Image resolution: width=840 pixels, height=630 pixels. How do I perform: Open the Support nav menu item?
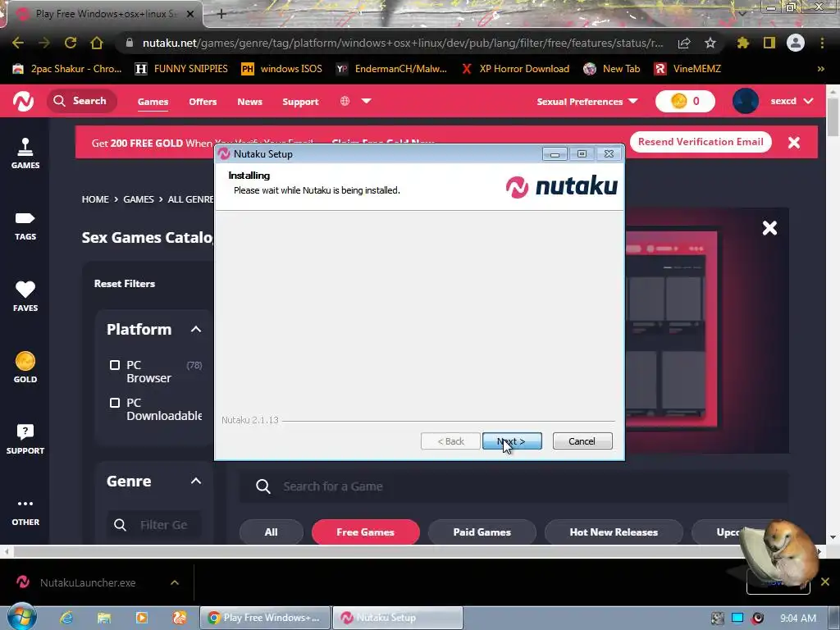tap(300, 102)
